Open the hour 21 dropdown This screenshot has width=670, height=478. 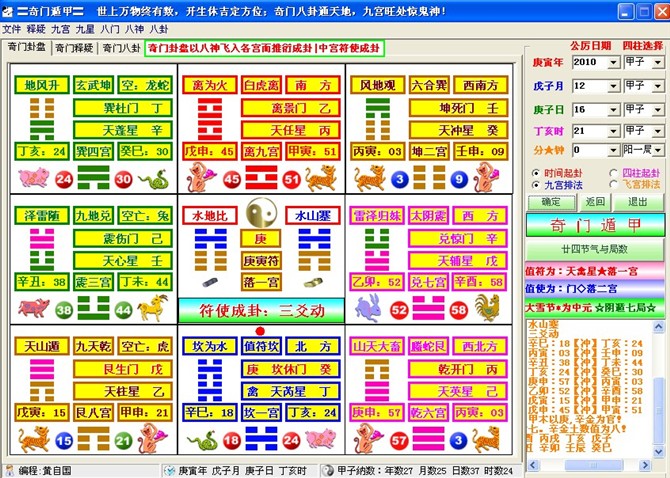pos(613,131)
